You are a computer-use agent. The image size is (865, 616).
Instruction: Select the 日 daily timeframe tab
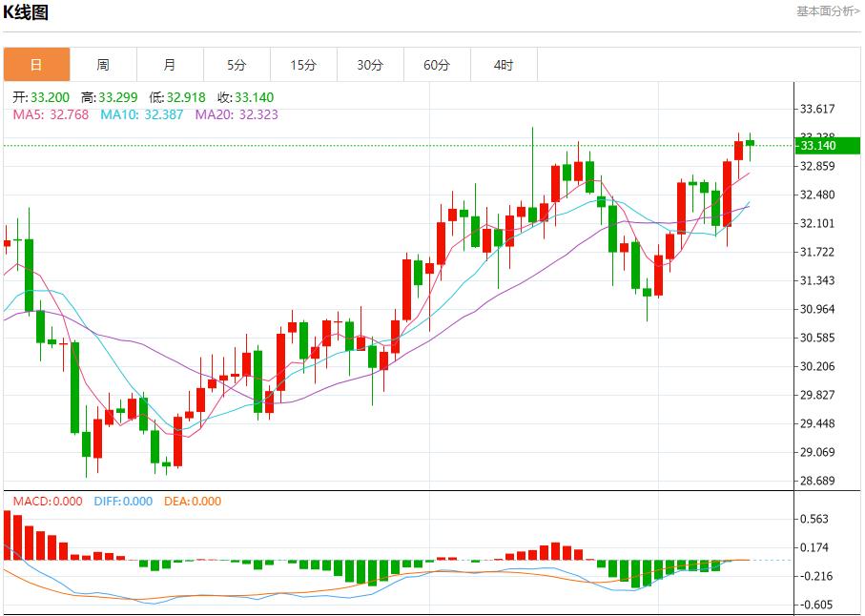37,65
